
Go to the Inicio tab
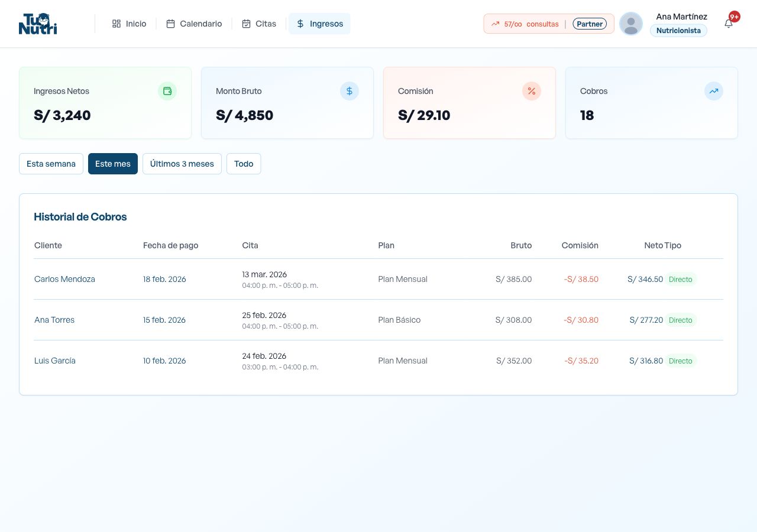tap(129, 24)
